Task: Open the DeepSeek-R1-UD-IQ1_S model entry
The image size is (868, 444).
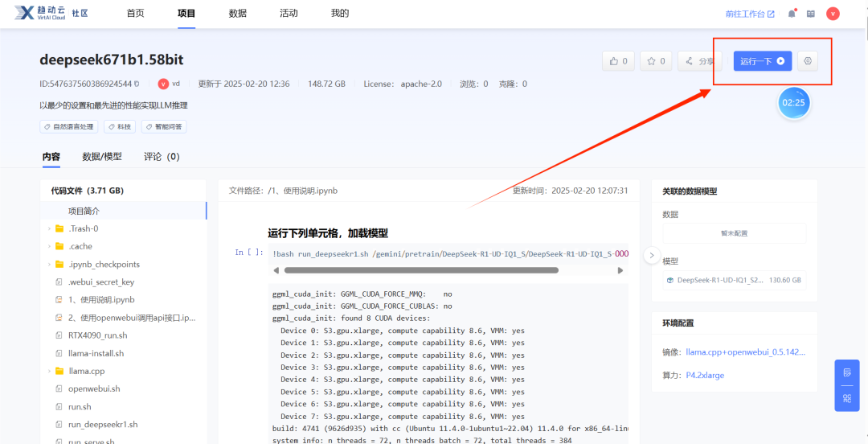Action: pyautogui.click(x=734, y=280)
